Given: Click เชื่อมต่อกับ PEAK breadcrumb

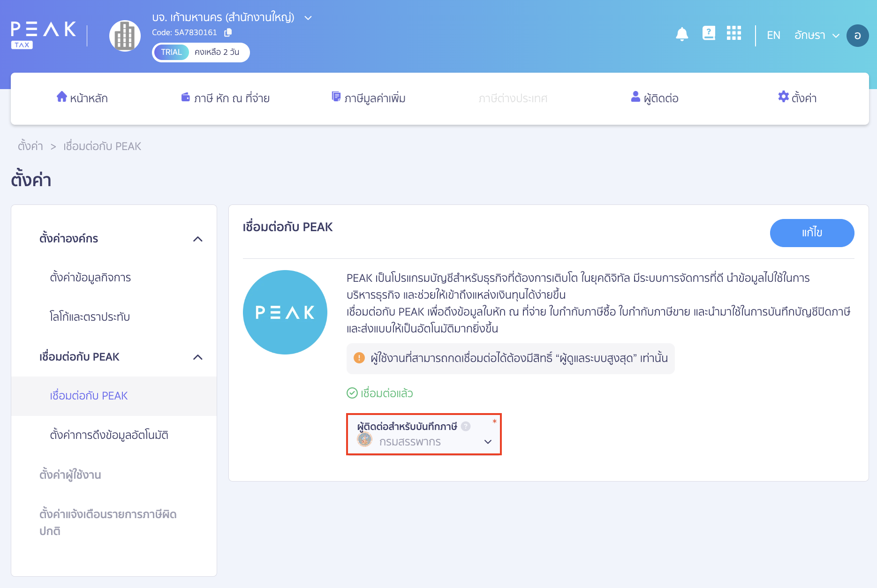Looking at the screenshot, I should click(102, 146).
